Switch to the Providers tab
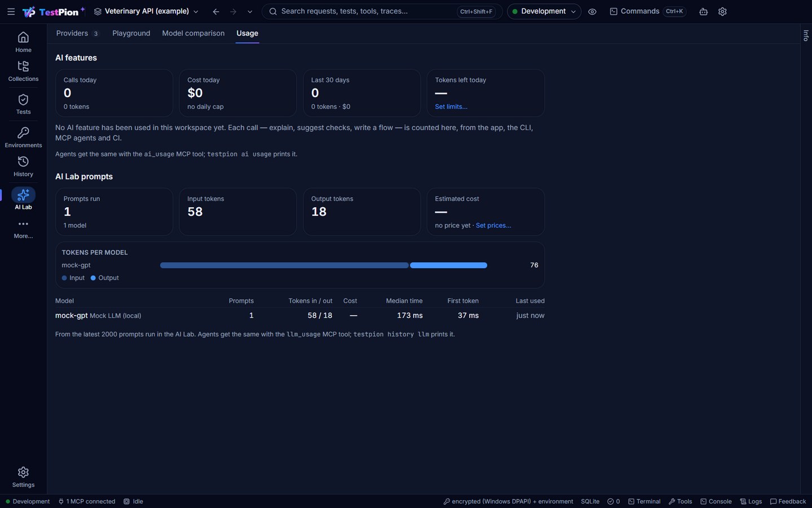 [78, 33]
